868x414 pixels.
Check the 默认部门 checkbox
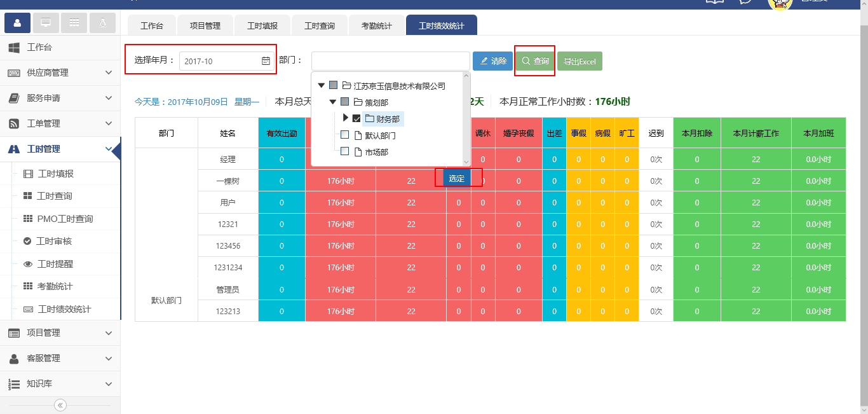[346, 135]
